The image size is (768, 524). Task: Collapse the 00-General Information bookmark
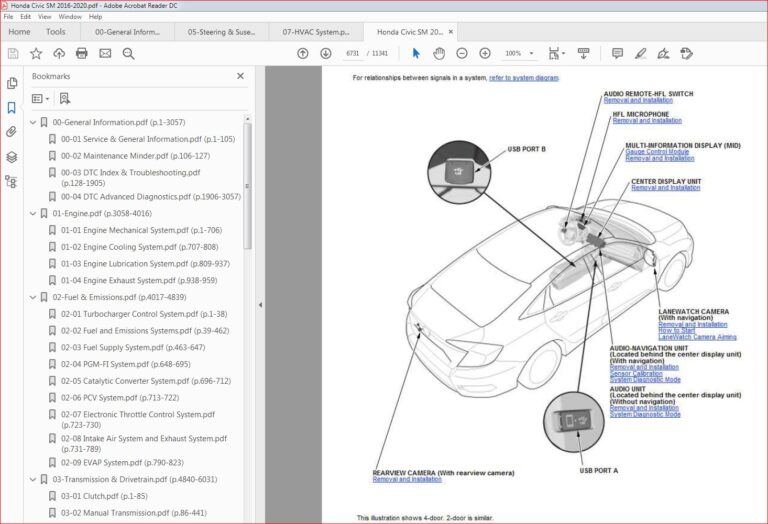point(33,122)
